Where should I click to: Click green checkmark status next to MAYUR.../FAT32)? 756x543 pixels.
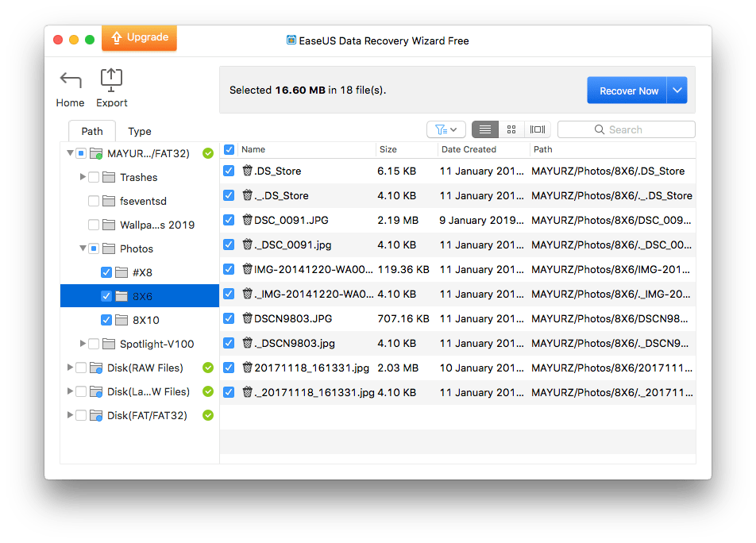(x=208, y=153)
